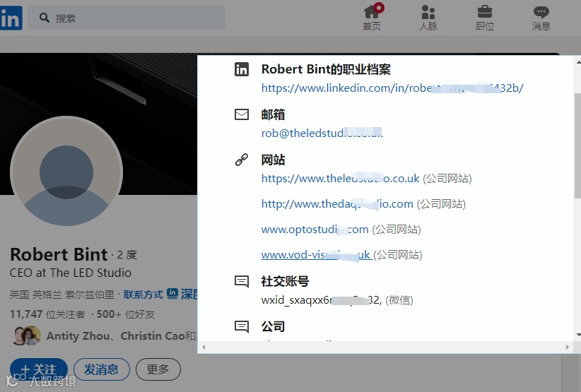Click the horizontal scrollbar right arrow
The width and height of the screenshot is (581, 392).
pyautogui.click(x=568, y=348)
